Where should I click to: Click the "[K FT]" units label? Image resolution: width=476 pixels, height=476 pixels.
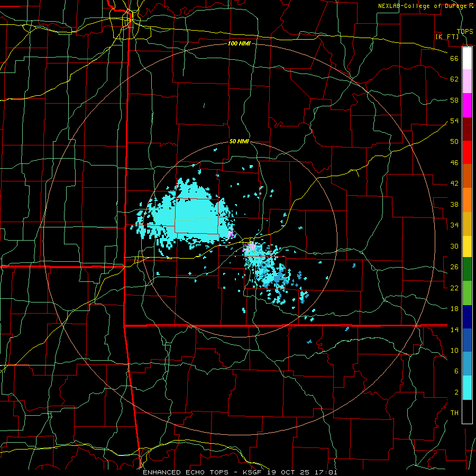pyautogui.click(x=447, y=37)
